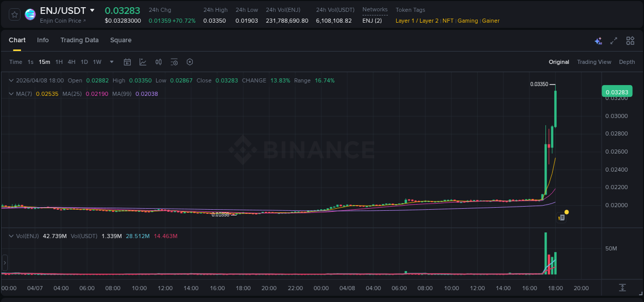Open the grid layout switcher icon

[x=630, y=40]
